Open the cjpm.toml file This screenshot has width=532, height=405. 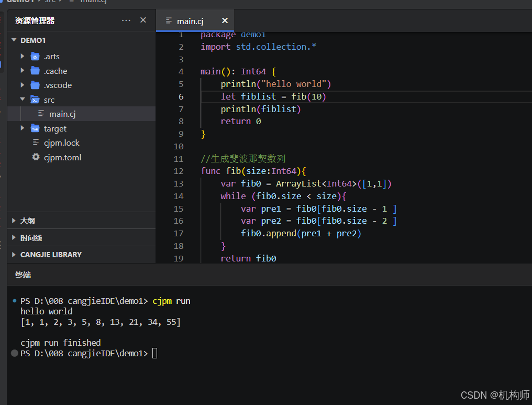coord(62,158)
